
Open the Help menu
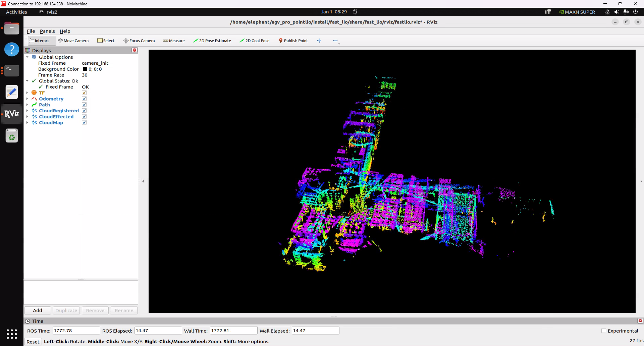click(65, 31)
